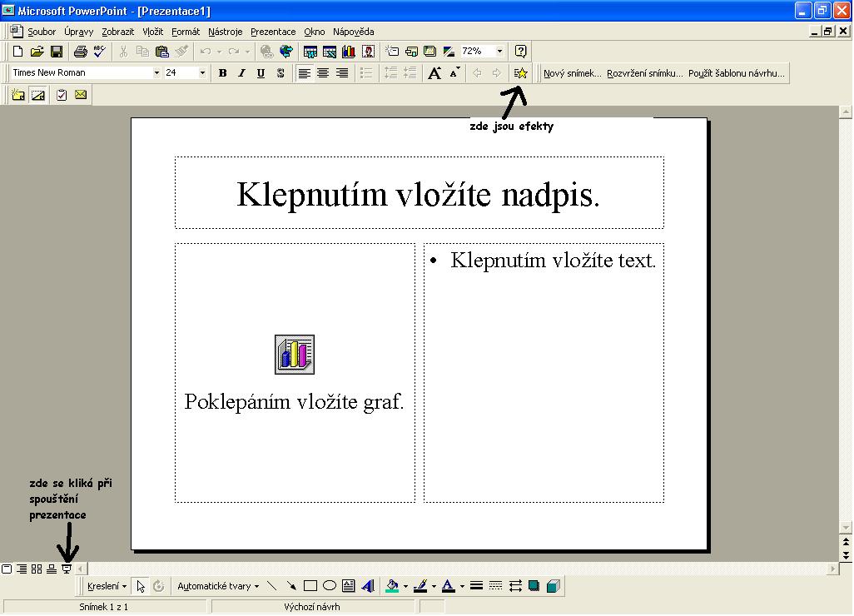The image size is (854, 616).
Task: Apply line color with brush swatch
Action: (420, 586)
